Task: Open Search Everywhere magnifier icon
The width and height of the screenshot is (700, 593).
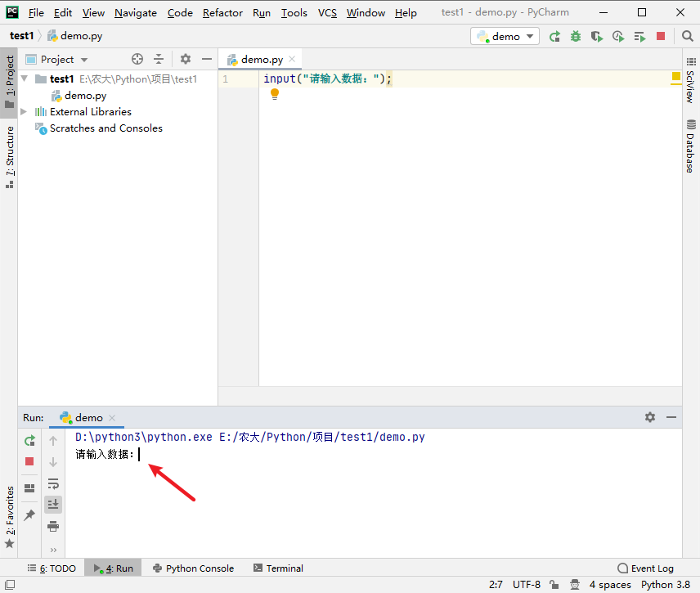Action: click(x=687, y=36)
